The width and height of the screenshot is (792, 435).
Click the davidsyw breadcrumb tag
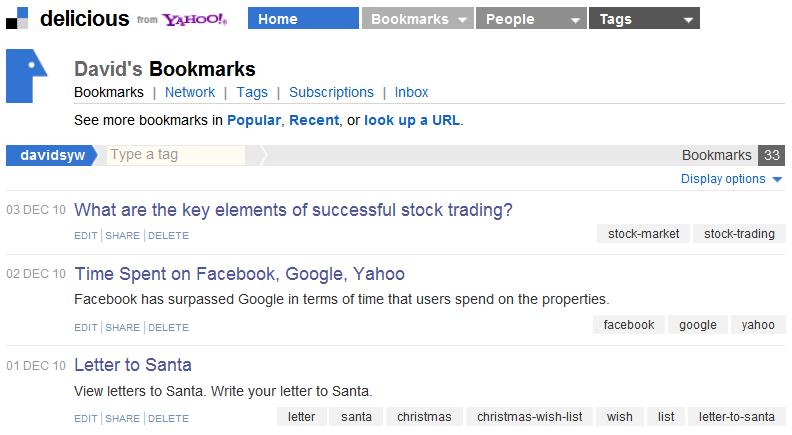click(52, 155)
